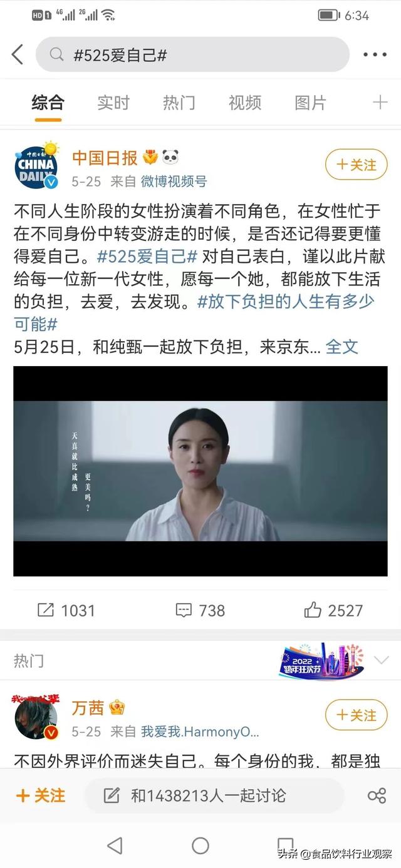Open China Daily profile avatar

coord(36,166)
